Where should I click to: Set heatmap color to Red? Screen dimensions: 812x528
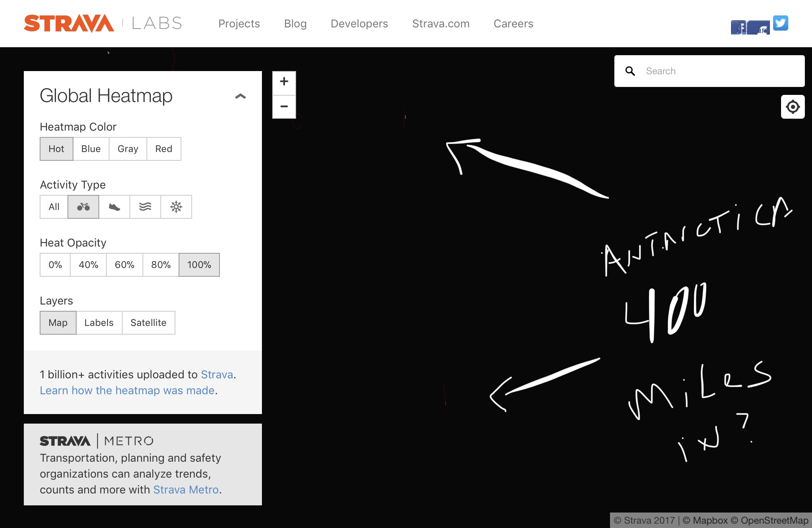click(164, 149)
